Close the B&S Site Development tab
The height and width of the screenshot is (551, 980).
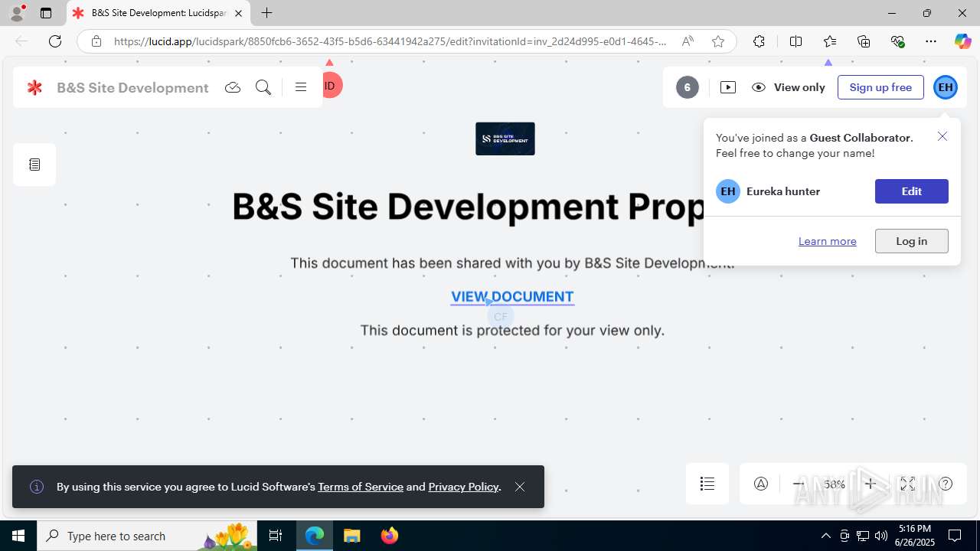tap(238, 13)
